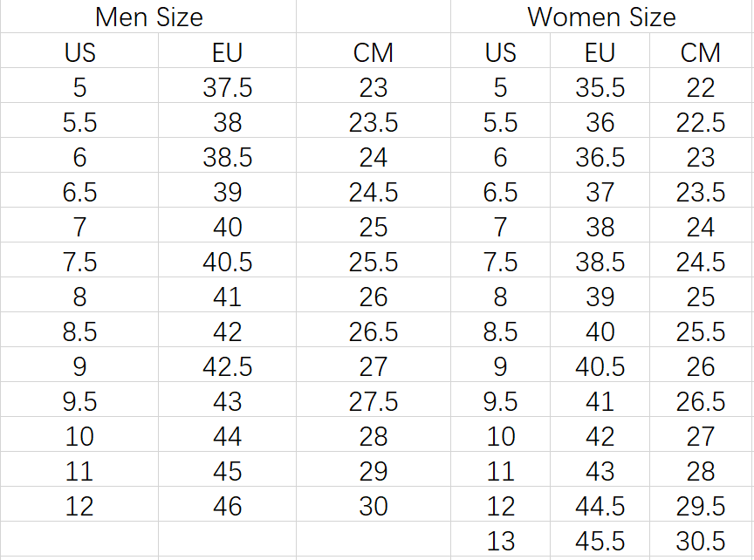Select the men's EU column header

(227, 52)
